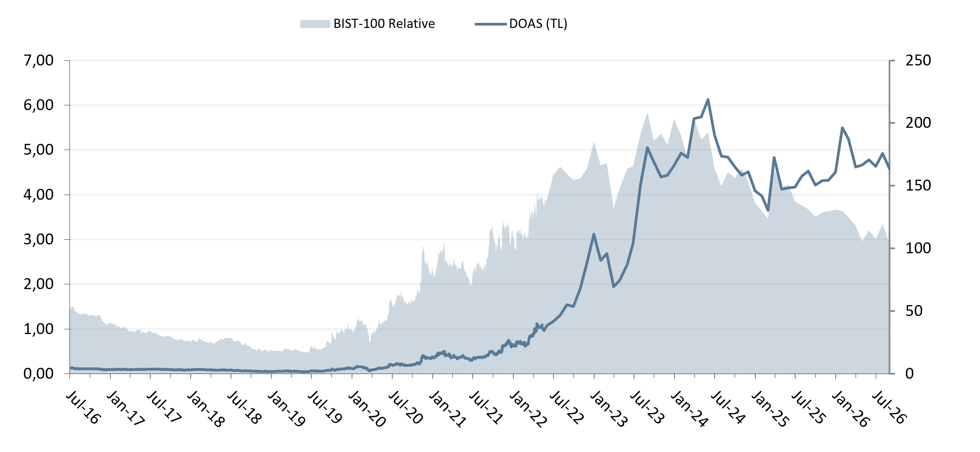Click the Jan-18 date label
The width and height of the screenshot is (980, 452).
206,409
